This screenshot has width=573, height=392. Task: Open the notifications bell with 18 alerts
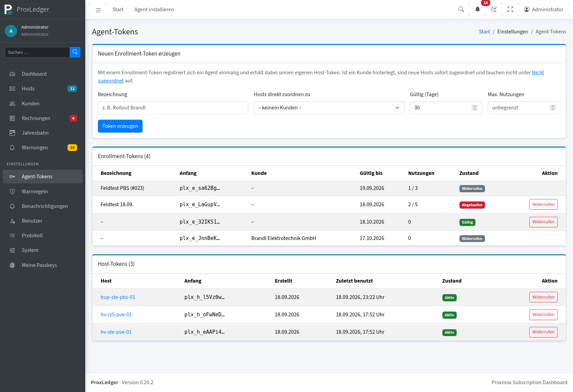point(477,10)
